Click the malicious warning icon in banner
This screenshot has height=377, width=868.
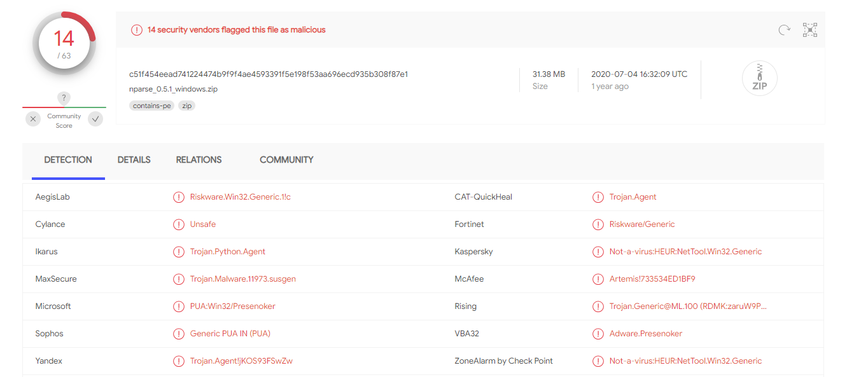[x=137, y=30]
